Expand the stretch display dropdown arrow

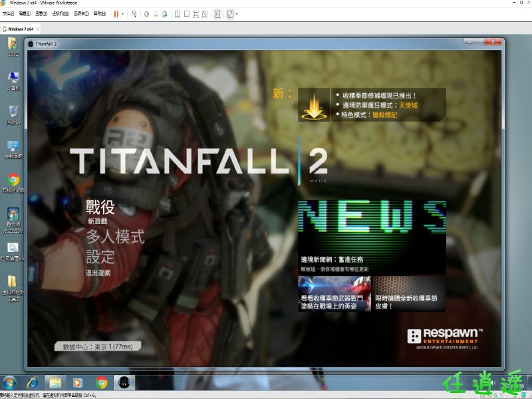click(237, 14)
